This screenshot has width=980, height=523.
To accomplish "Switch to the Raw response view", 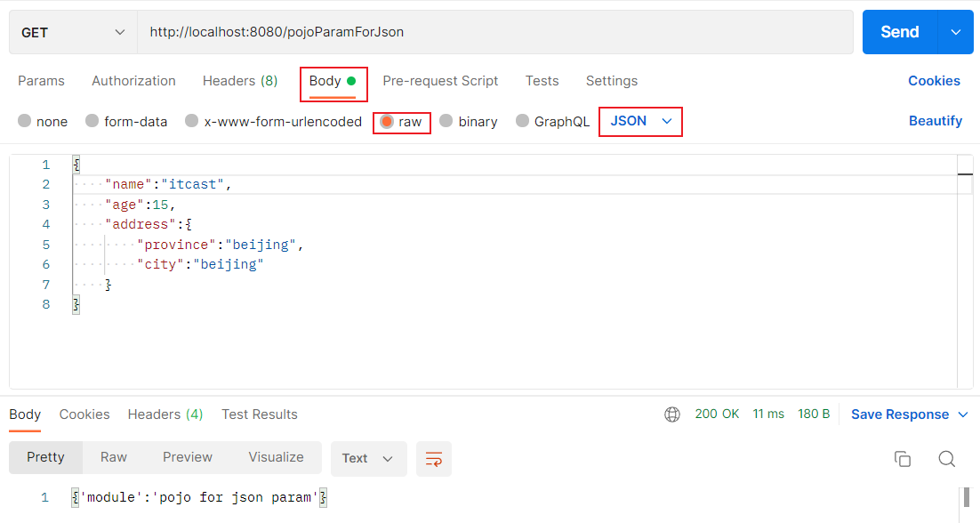I will coord(114,457).
